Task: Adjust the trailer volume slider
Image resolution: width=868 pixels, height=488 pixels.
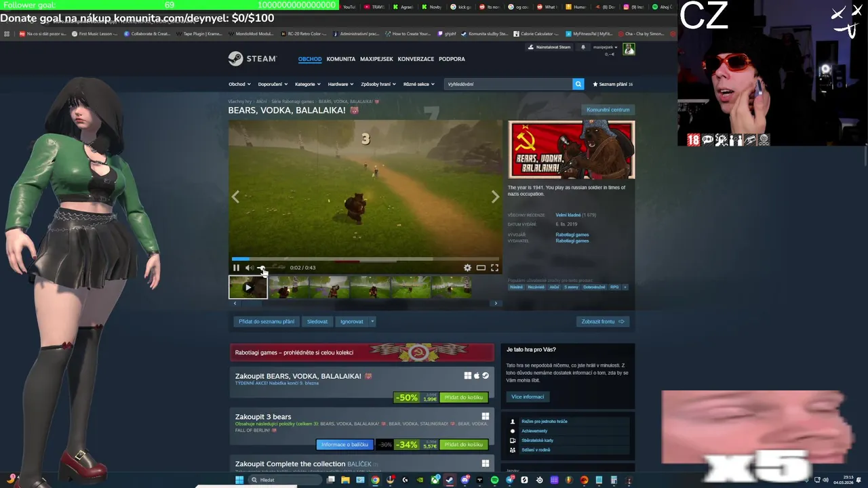Action: click(x=271, y=268)
